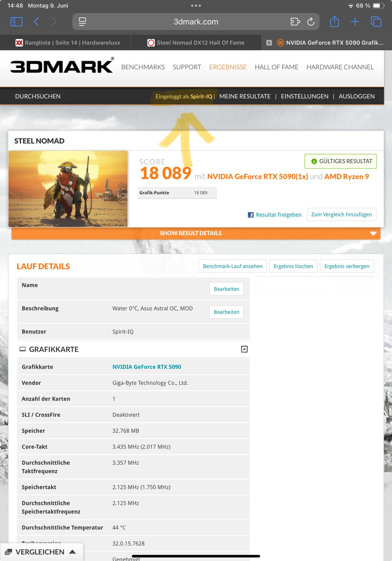Click the monitor icon beside GRAFIKKARTE
Viewport: 392px width, 561px height.
23,349
